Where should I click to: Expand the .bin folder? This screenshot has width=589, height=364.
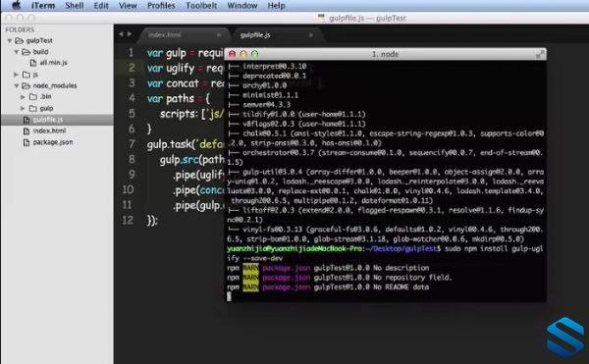tap(23, 97)
